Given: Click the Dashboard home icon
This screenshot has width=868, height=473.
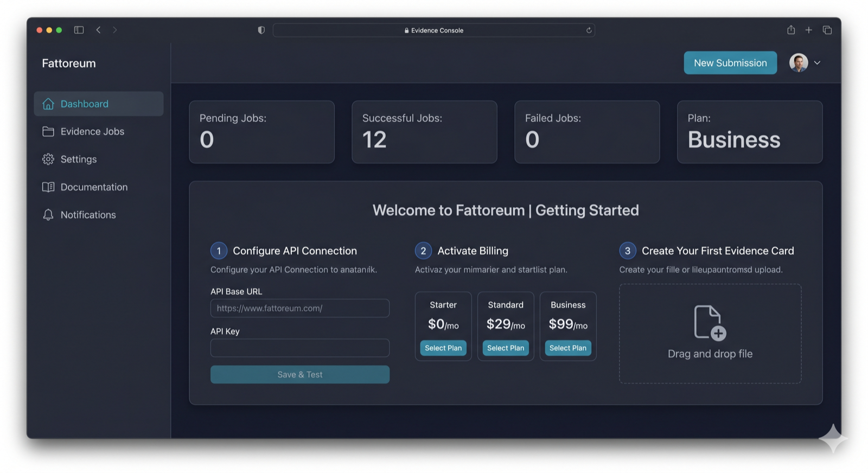Looking at the screenshot, I should [48, 104].
